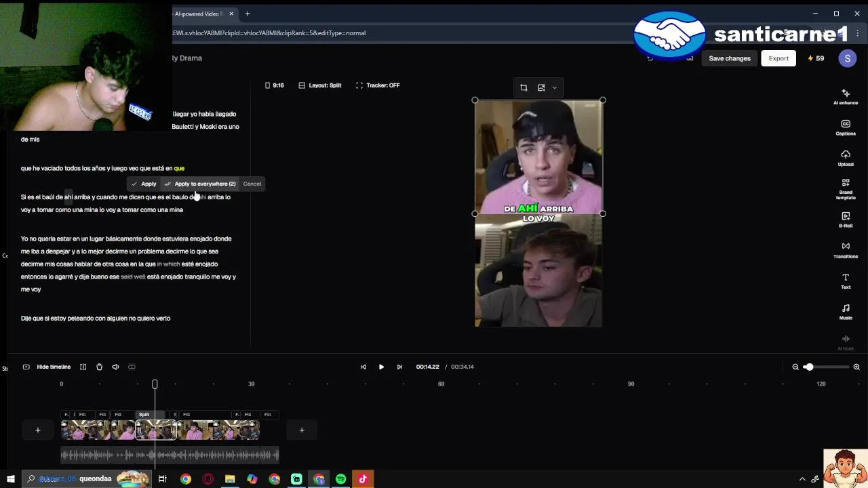
Task: Open the Transitions panel
Action: [x=846, y=250]
